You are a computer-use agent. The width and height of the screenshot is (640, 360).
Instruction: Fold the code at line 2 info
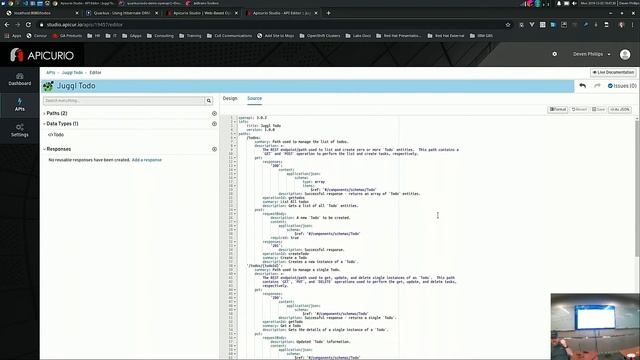(x=235, y=122)
